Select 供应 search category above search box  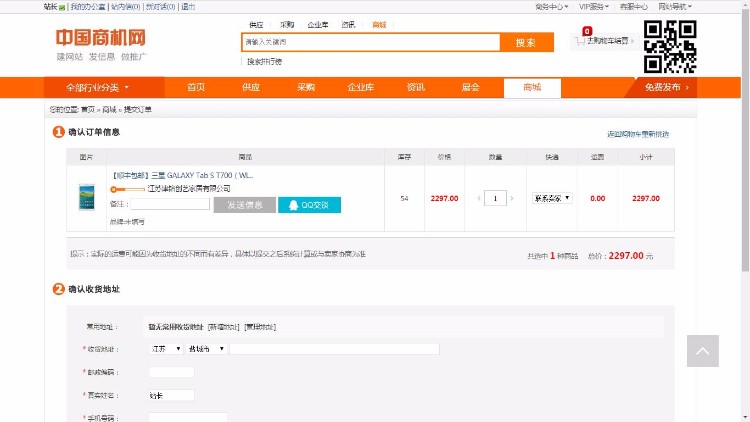tap(256, 25)
